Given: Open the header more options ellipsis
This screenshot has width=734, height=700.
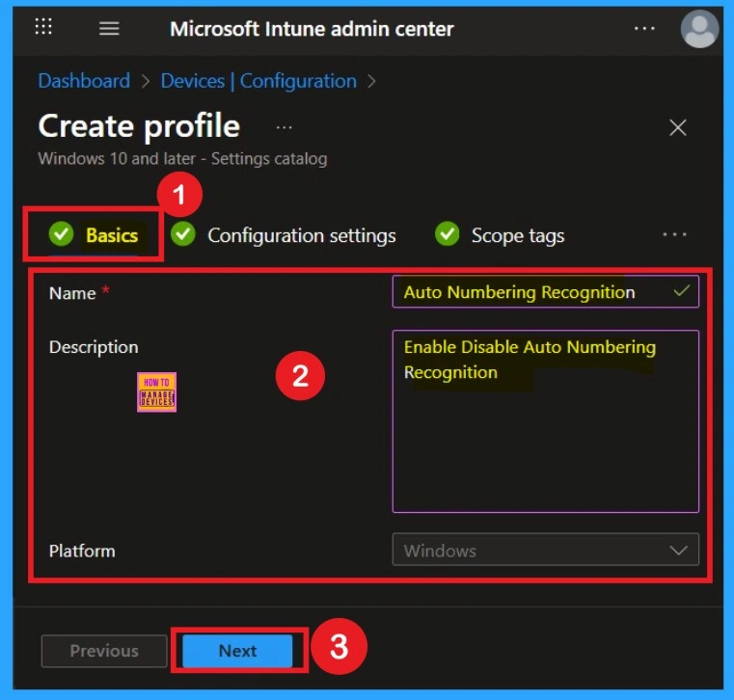Looking at the screenshot, I should [644, 29].
